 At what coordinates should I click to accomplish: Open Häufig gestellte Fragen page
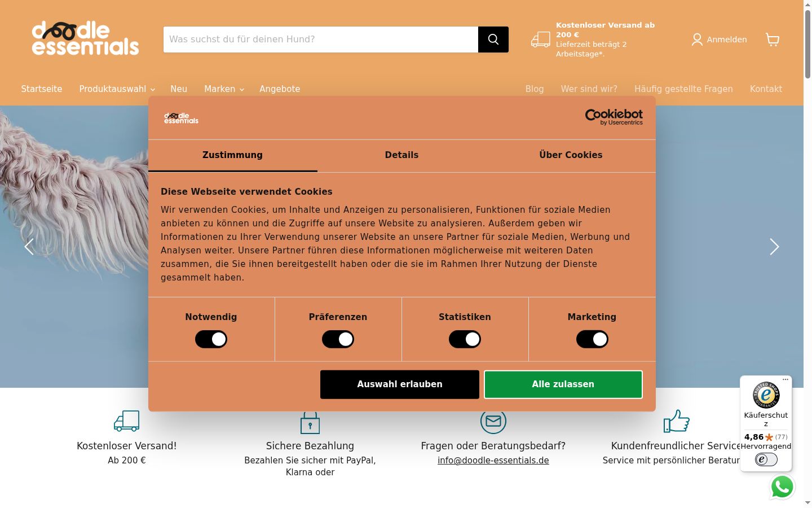(x=683, y=89)
